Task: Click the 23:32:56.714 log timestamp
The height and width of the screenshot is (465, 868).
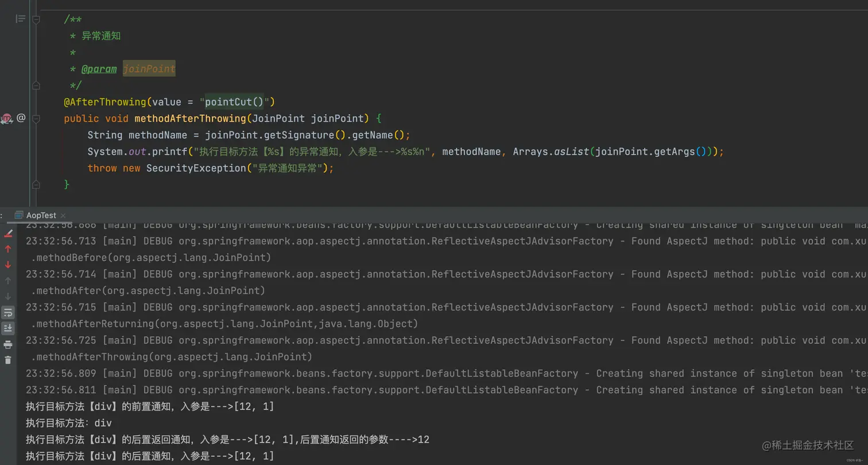Action: [x=61, y=274]
